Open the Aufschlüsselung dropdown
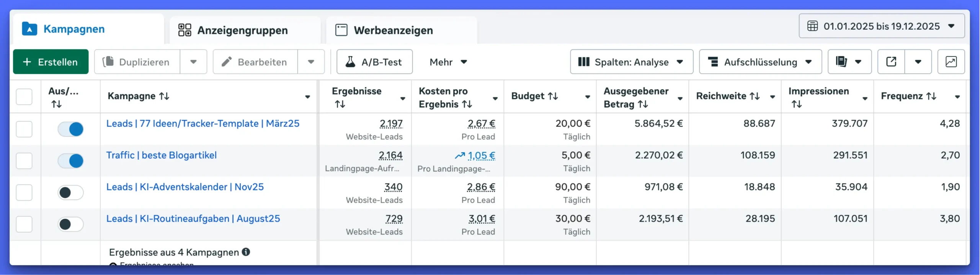 (x=760, y=62)
